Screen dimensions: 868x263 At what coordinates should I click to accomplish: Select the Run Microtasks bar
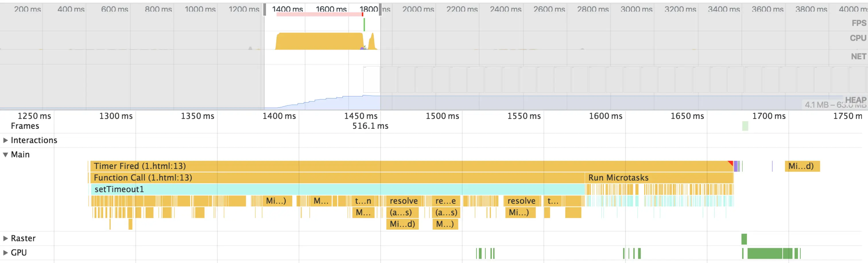[659, 178]
